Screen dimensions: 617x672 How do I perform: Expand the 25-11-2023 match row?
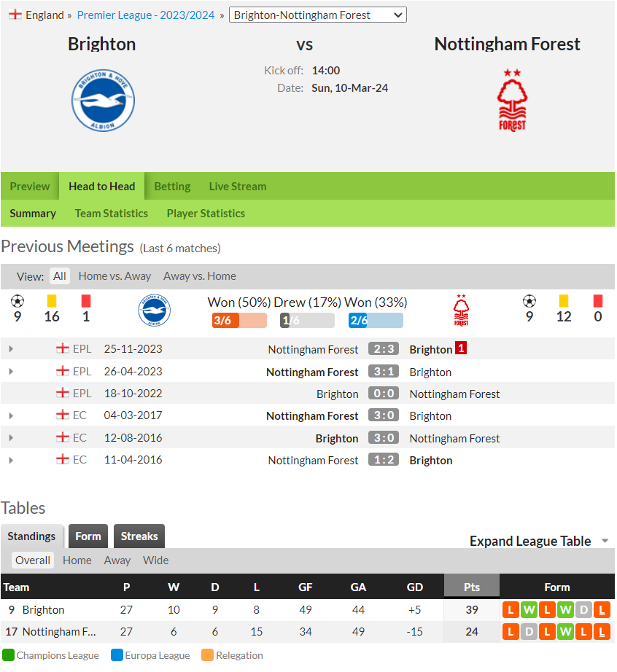[x=11, y=349]
